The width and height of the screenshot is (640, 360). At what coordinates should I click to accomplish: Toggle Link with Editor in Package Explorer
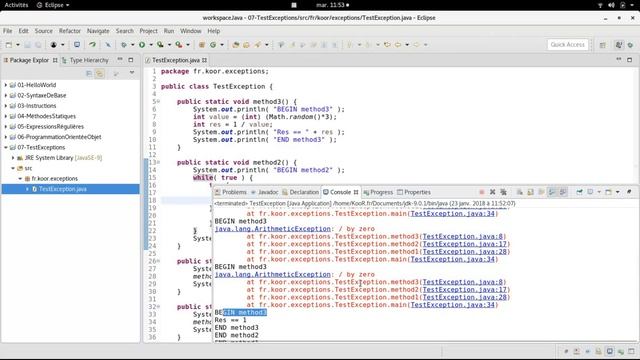tap(100, 73)
